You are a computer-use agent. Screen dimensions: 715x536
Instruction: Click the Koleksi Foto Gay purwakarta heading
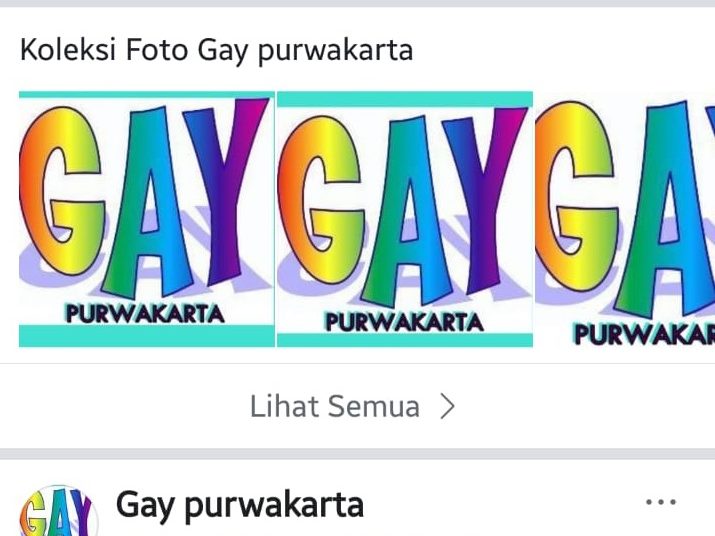(x=217, y=50)
